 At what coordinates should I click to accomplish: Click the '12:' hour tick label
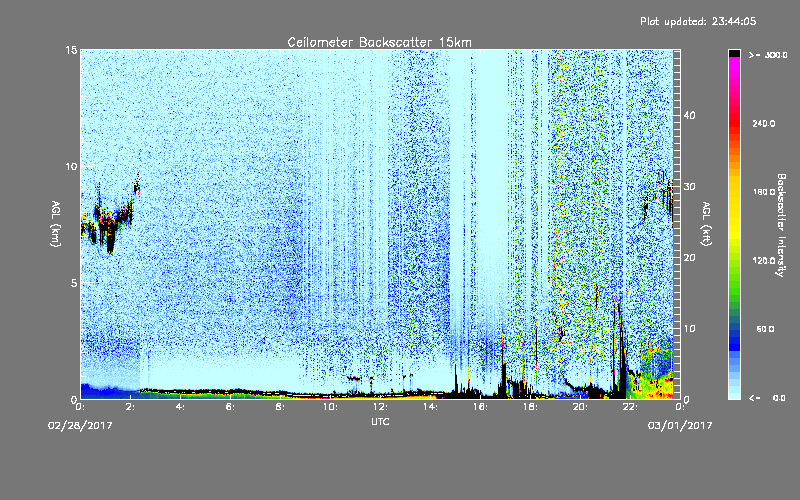(380, 407)
